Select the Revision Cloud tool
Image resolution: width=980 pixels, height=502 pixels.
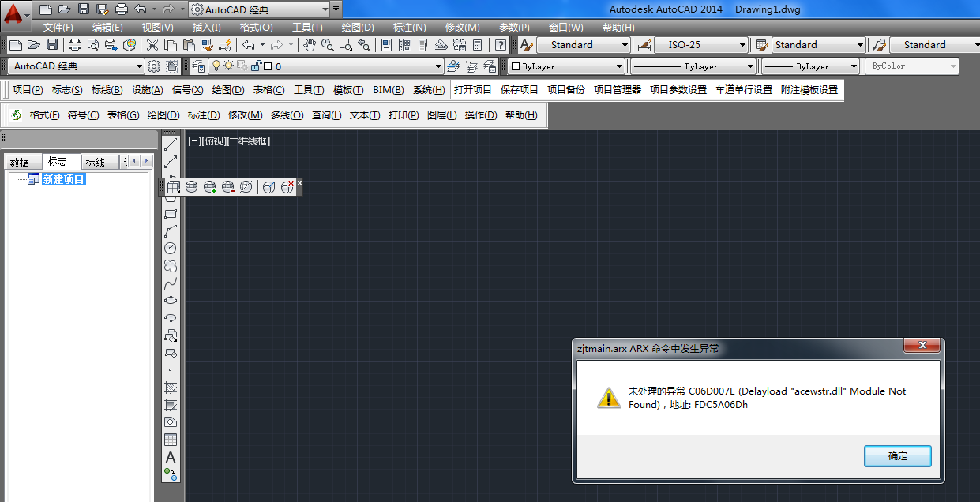(x=171, y=265)
